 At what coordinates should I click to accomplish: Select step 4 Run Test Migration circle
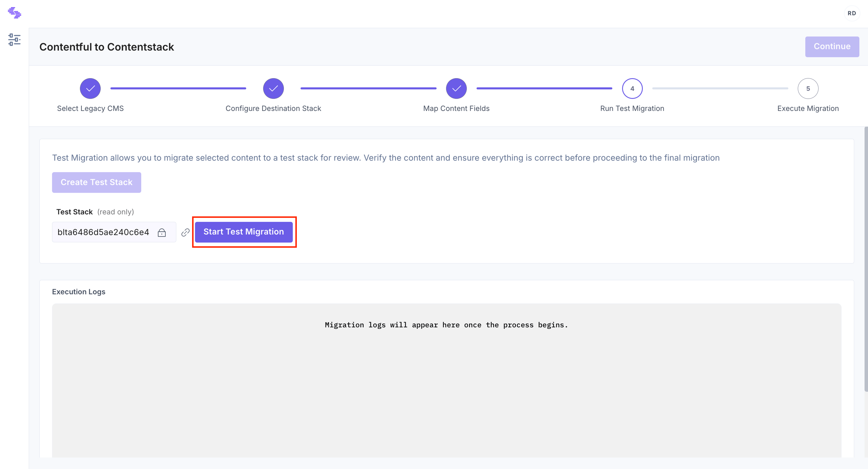click(632, 89)
